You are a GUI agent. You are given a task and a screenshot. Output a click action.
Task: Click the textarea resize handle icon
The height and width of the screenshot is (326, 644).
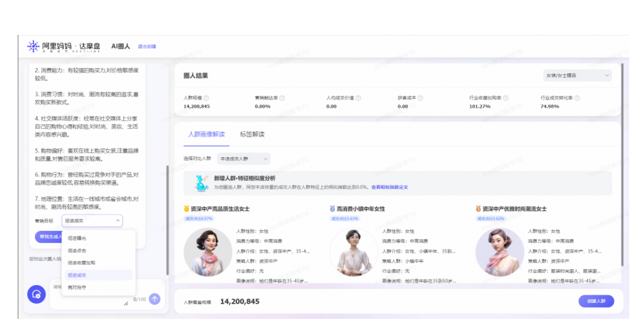(x=126, y=304)
